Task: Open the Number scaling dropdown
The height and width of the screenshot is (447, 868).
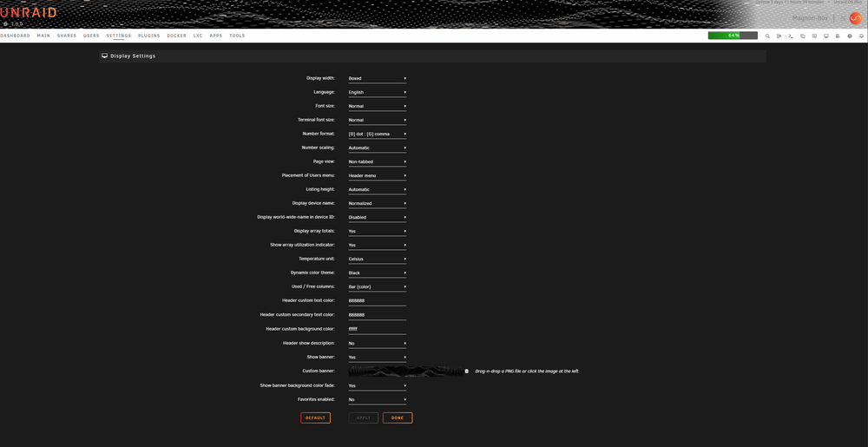Action: (x=377, y=148)
